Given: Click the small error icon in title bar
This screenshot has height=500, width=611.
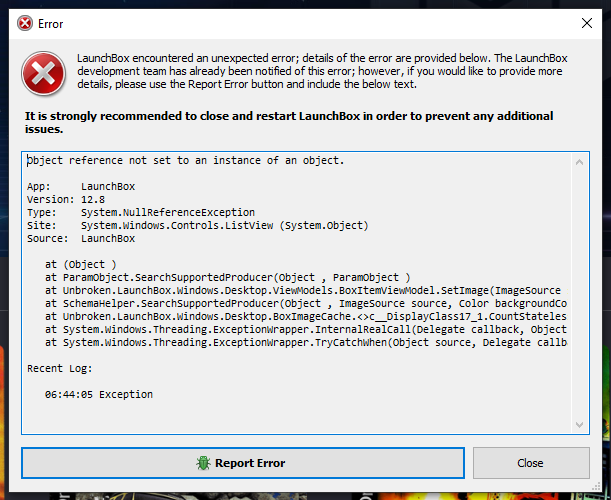Looking at the screenshot, I should [x=24, y=22].
